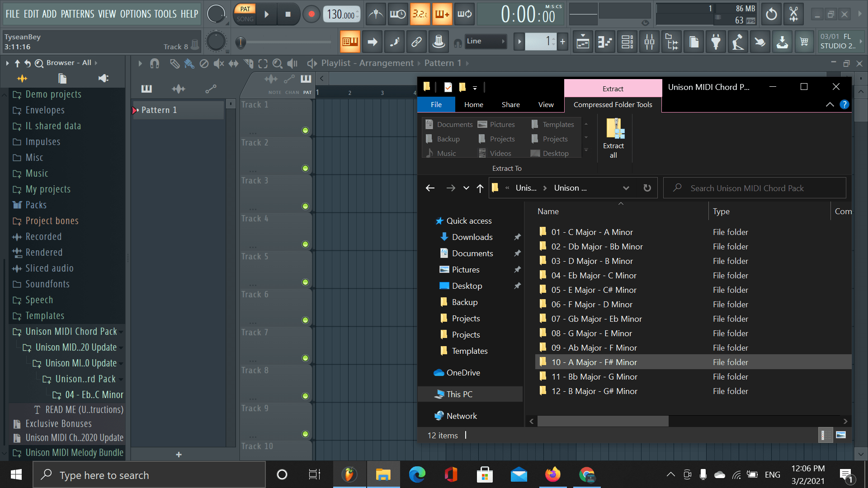Open the 08 - G Major - E Minor folder
This screenshot has height=488, width=868.
point(591,333)
